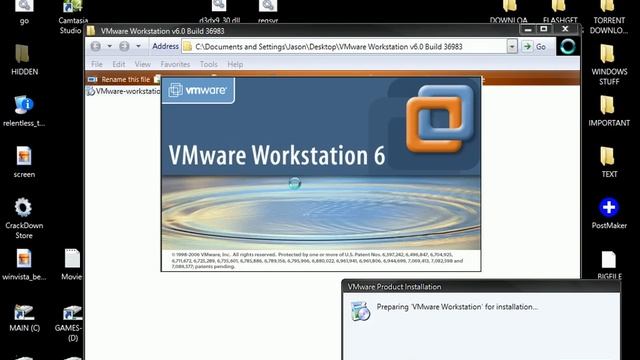Image resolution: width=640 pixels, height=360 pixels.
Task: Click the Address label in toolbar
Action: point(165,46)
